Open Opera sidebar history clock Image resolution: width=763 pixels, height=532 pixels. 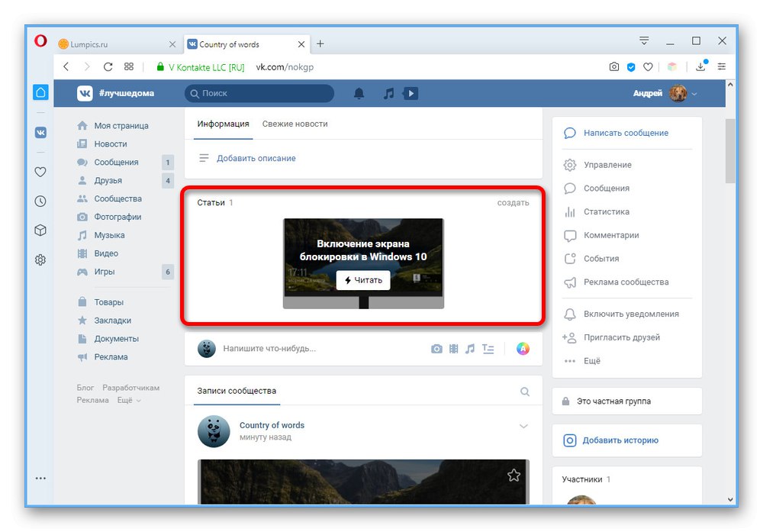pos(40,201)
